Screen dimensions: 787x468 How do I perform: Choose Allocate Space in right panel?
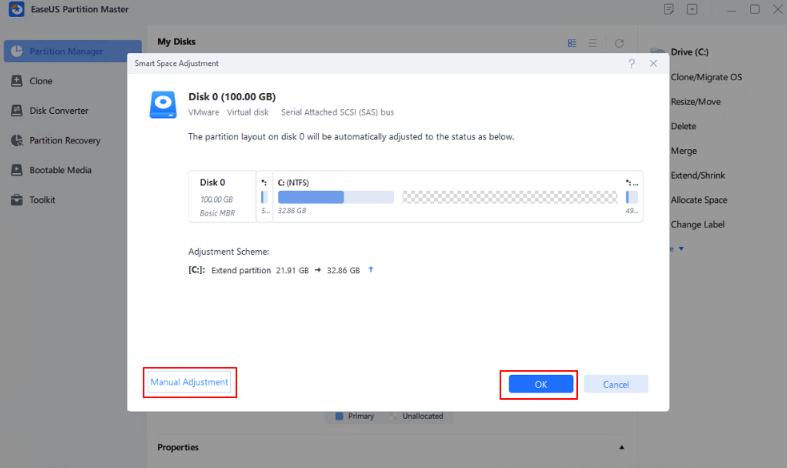699,200
